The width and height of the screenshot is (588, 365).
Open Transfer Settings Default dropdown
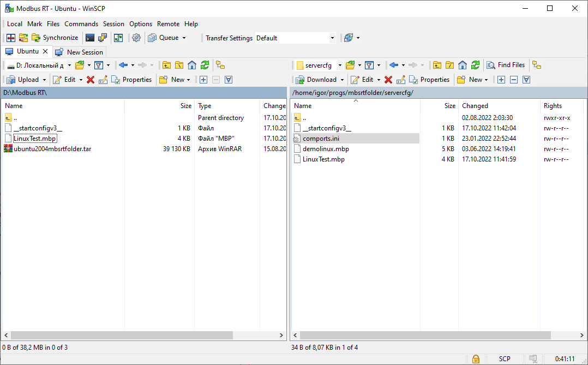point(332,38)
